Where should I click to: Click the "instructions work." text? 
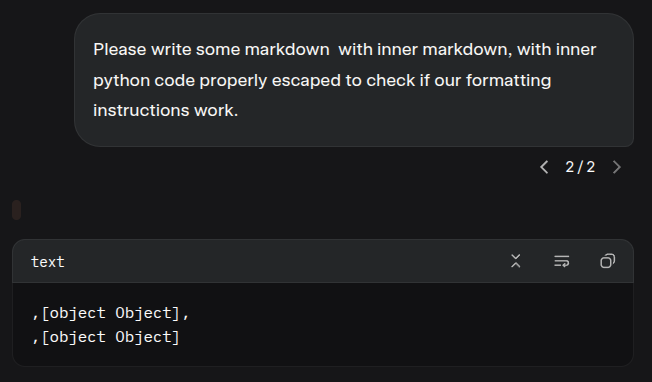tap(165, 111)
